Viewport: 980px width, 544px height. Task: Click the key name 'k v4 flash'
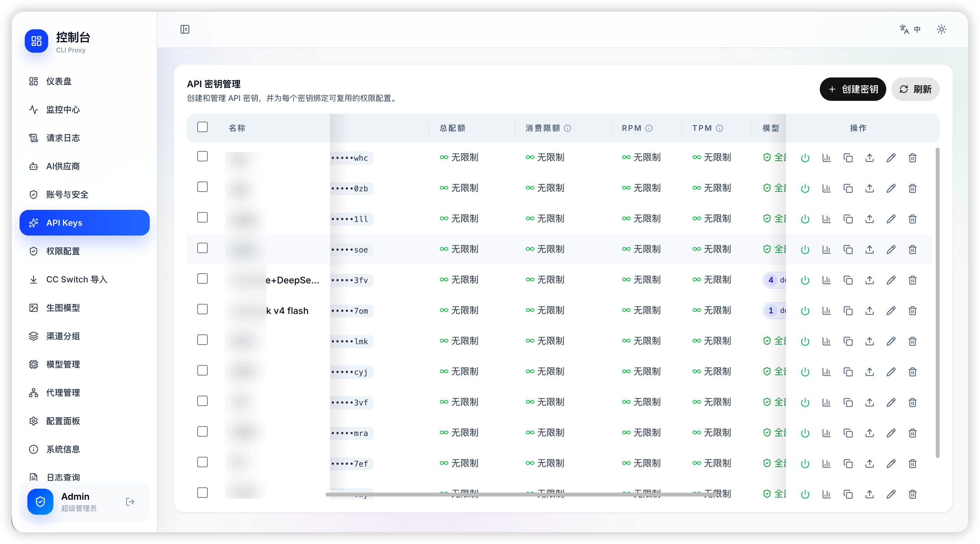[x=287, y=311]
